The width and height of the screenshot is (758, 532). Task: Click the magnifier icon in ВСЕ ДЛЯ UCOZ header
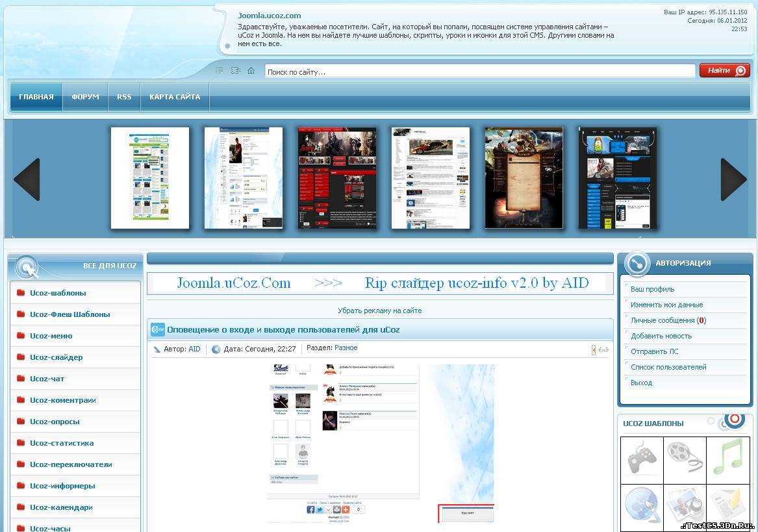tap(27, 267)
